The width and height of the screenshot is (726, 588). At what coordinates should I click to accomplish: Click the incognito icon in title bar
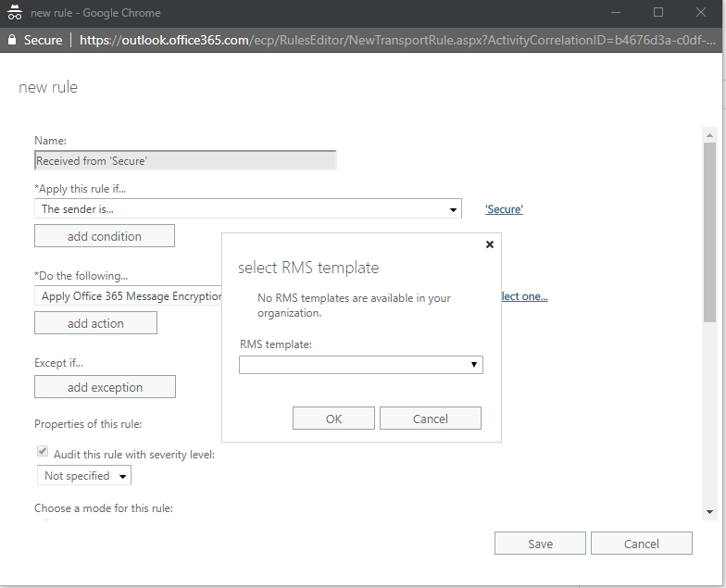coord(15,13)
